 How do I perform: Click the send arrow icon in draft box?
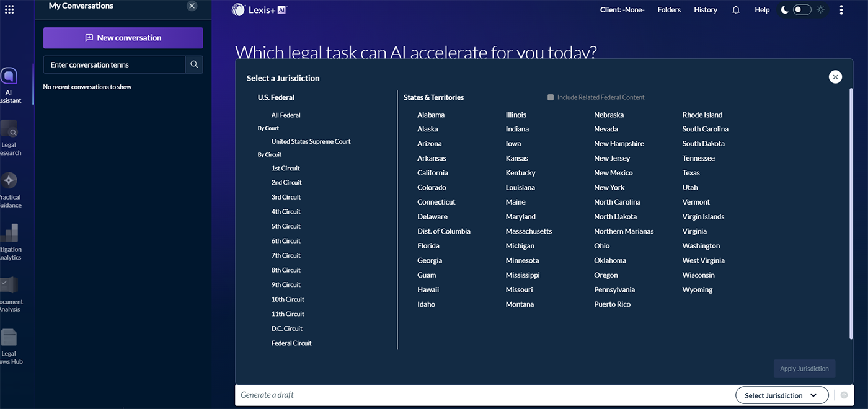point(844,395)
